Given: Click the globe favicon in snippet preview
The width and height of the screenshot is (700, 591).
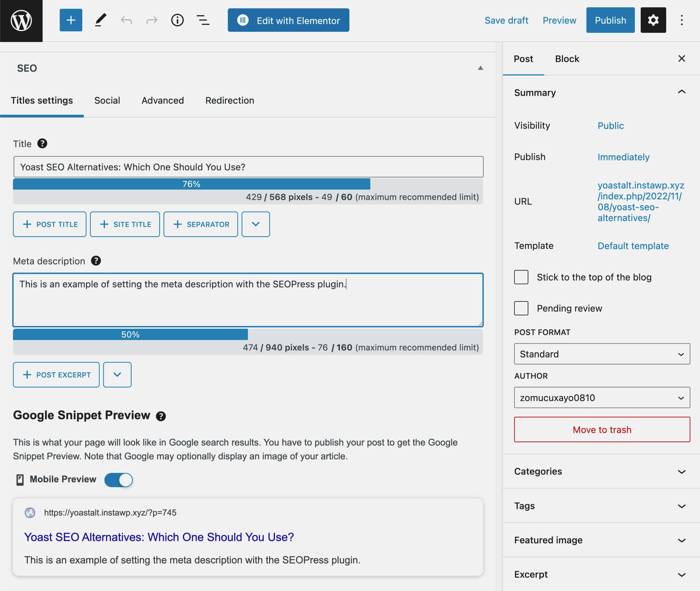Looking at the screenshot, I should tap(30, 512).
